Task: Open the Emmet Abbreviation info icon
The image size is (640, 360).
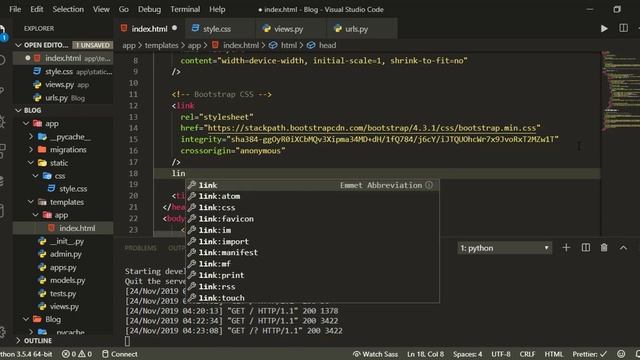Action: click(x=429, y=185)
